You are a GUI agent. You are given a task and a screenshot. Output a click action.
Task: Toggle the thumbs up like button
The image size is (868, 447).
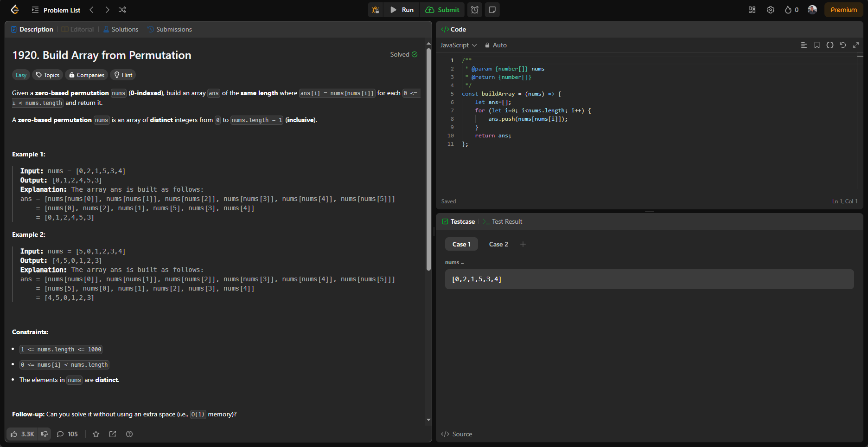coord(22,434)
